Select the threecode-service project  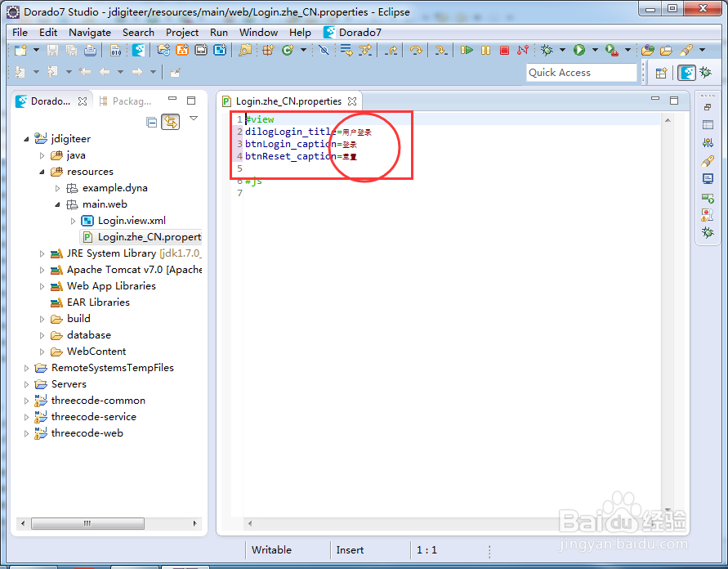coord(86,417)
